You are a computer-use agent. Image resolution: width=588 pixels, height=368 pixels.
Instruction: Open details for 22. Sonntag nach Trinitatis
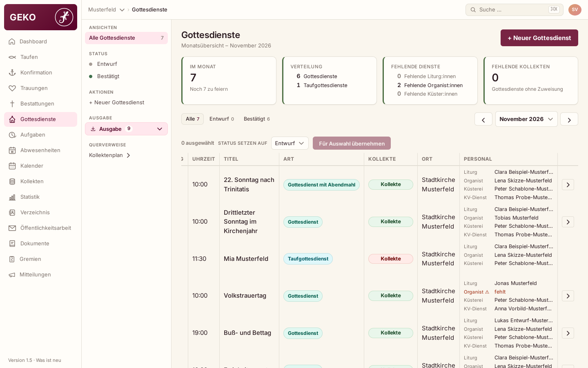tap(568, 185)
